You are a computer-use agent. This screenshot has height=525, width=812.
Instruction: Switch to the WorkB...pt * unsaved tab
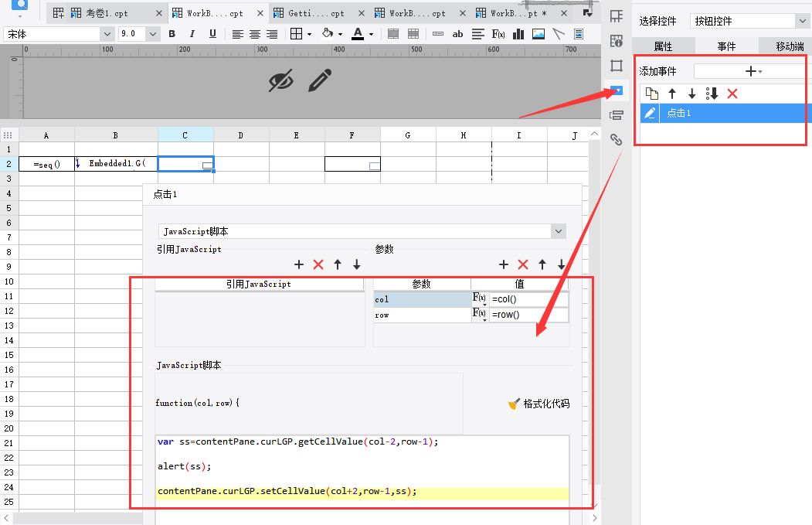pyautogui.click(x=518, y=13)
